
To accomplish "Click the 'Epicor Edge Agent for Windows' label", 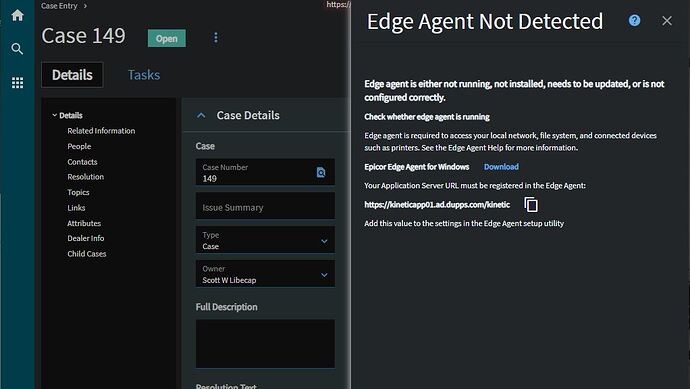I will click(417, 167).
